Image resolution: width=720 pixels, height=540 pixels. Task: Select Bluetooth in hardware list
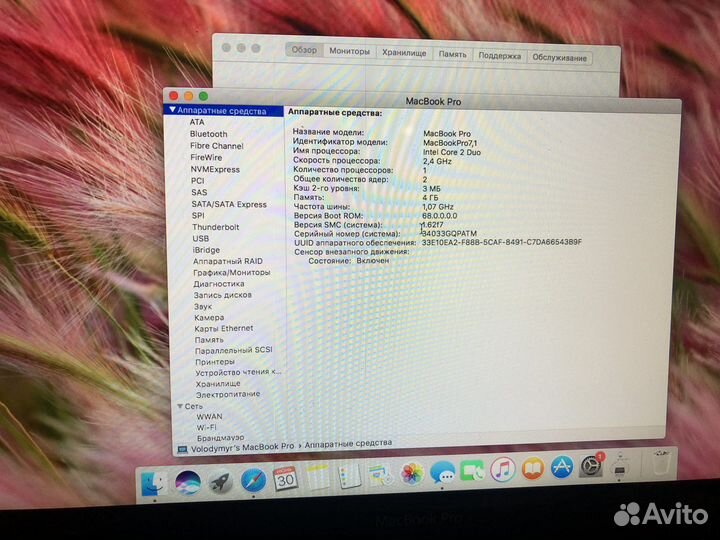pos(208,134)
